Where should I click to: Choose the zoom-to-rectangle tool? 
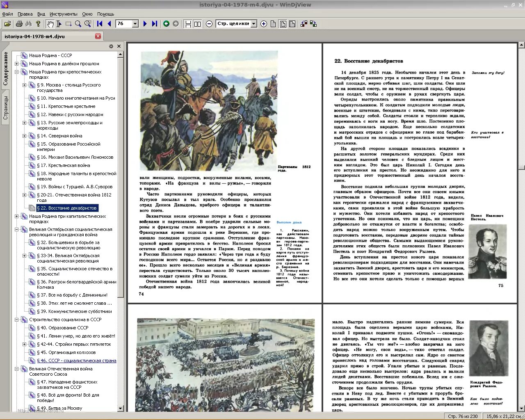coord(87,24)
